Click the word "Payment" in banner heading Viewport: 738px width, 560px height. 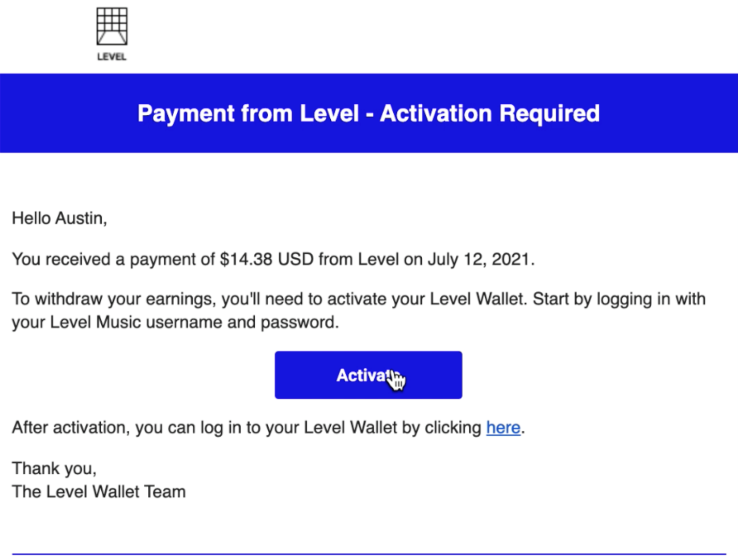[x=186, y=114]
